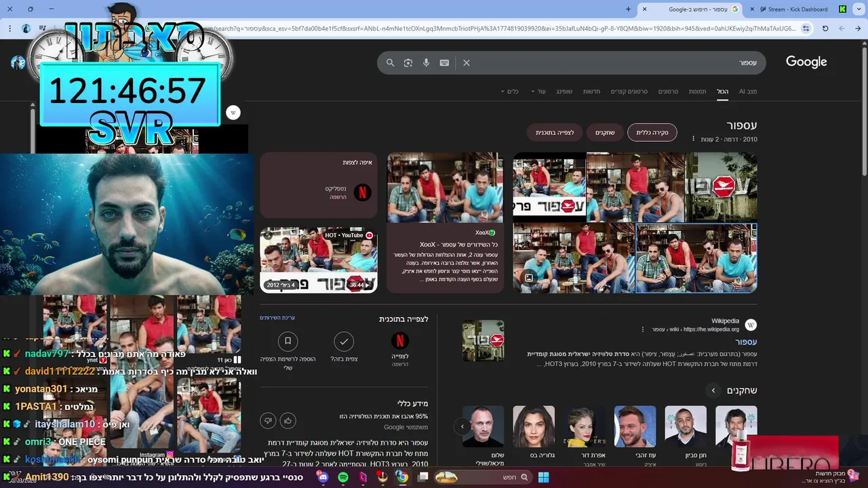
Task: Open Chrome from the taskbar
Action: tap(402, 477)
